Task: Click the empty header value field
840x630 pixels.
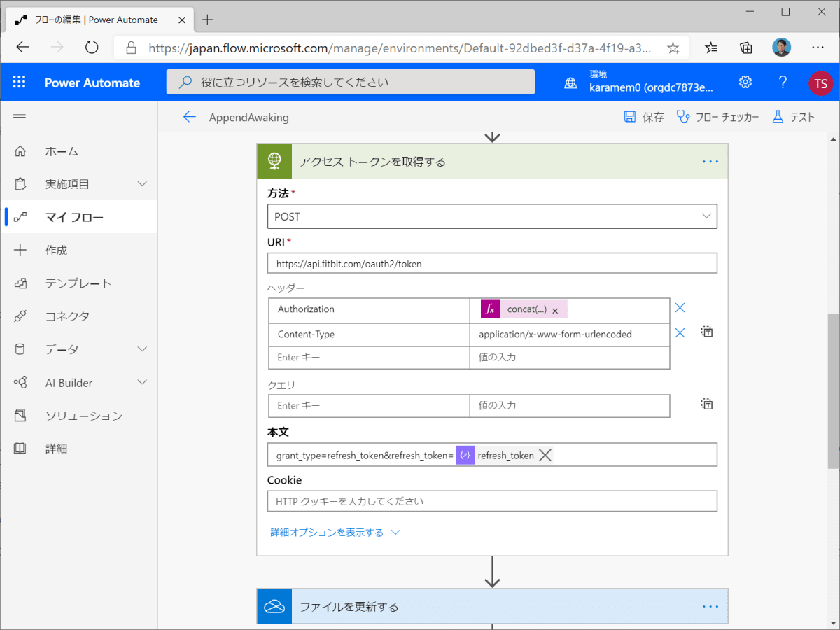Action: pos(570,357)
